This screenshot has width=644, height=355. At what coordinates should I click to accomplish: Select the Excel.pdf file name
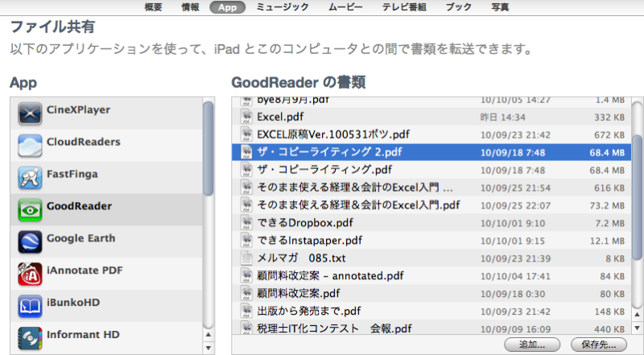(x=280, y=117)
